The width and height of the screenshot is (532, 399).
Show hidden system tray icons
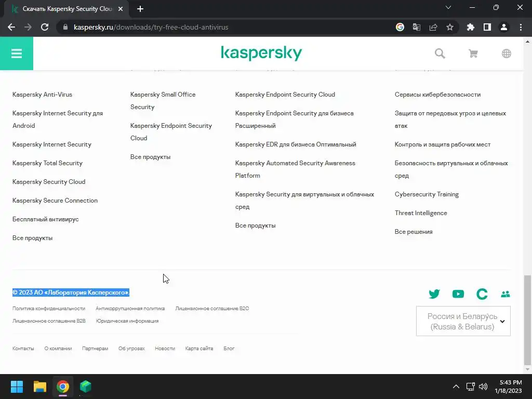[456, 387]
